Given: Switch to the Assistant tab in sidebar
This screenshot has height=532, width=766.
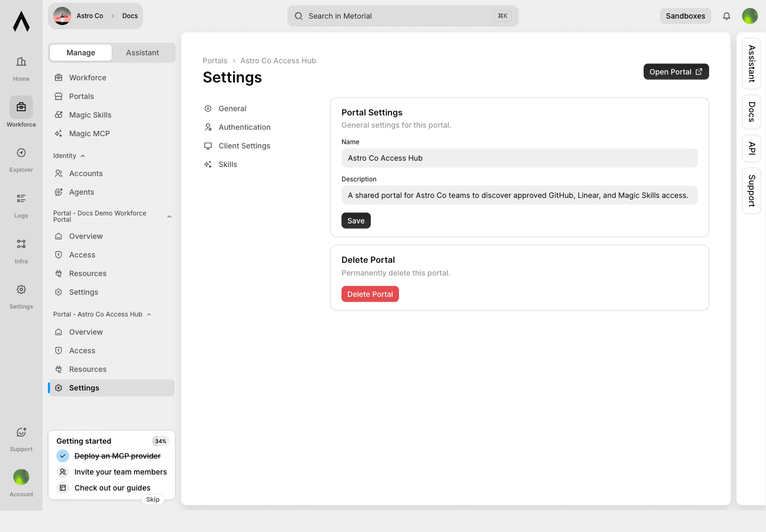Looking at the screenshot, I should click(143, 53).
